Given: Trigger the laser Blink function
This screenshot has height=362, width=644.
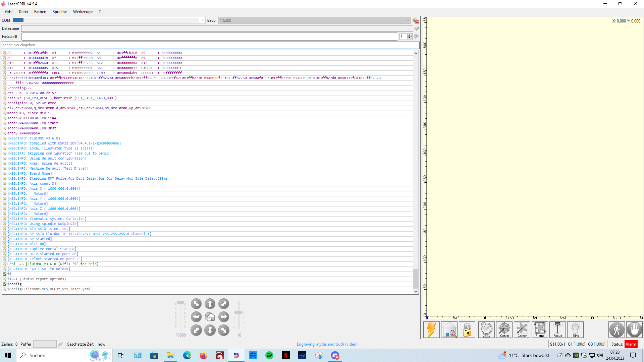Looking at the screenshot, I should point(576,329).
